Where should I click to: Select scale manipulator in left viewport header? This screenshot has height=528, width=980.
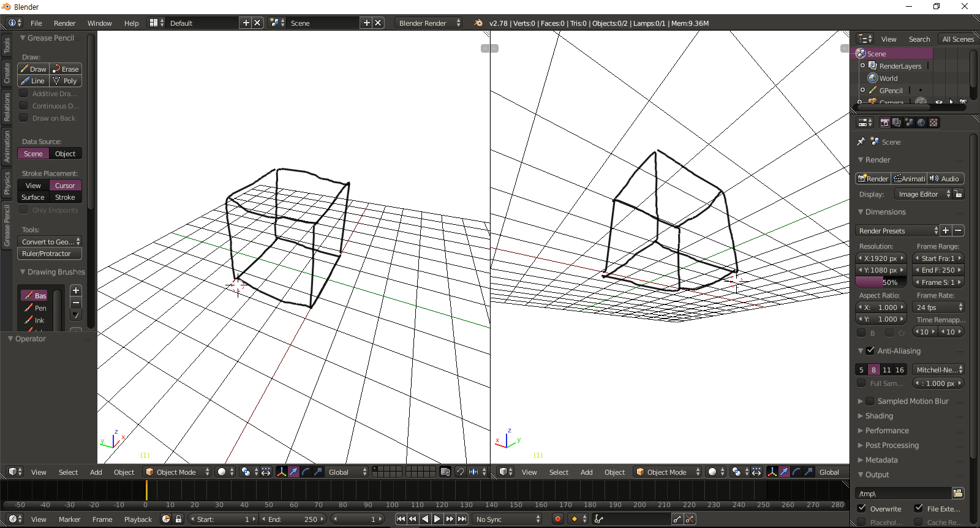318,472
